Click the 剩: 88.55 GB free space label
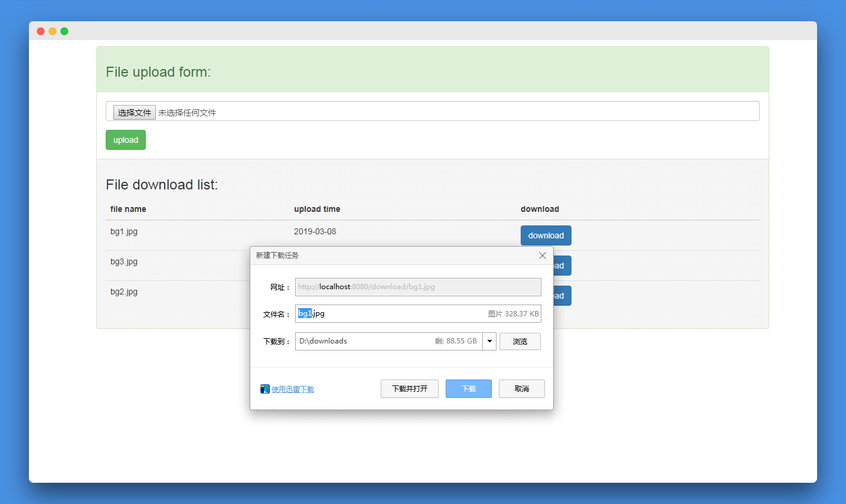The width and height of the screenshot is (846, 504). click(x=456, y=341)
